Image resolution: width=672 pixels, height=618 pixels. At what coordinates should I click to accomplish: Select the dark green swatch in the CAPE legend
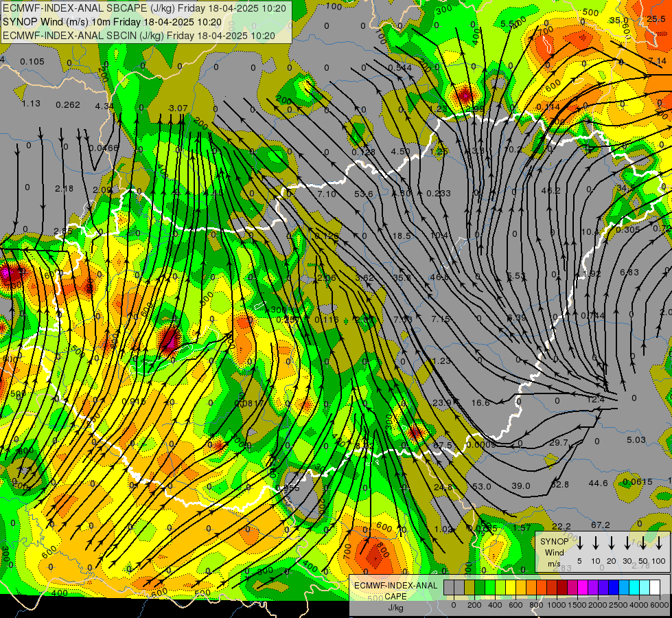point(480,587)
